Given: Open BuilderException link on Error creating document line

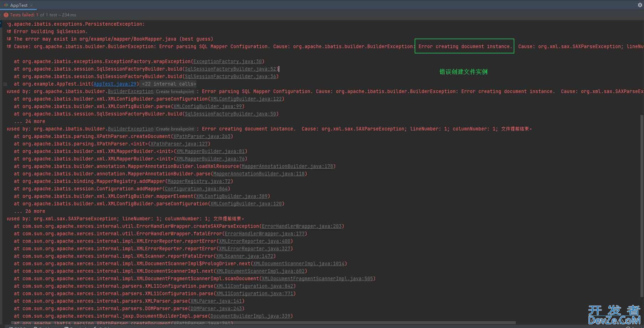Looking at the screenshot, I should [131, 129].
